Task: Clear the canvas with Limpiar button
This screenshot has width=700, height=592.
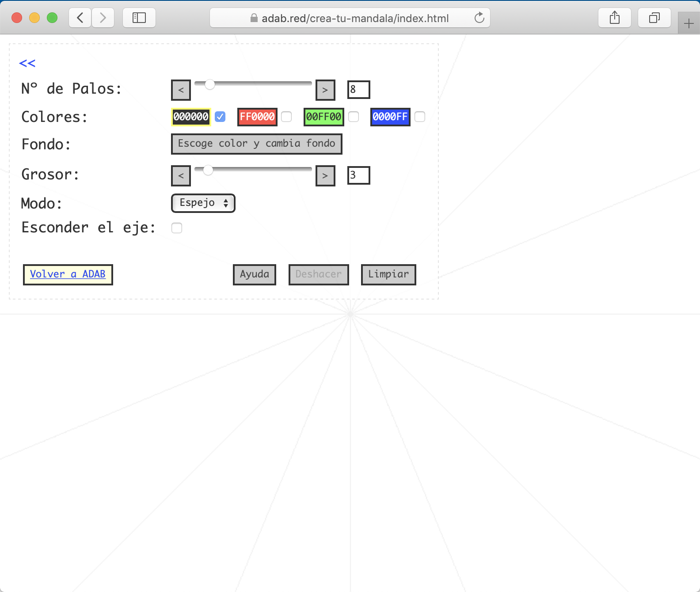Action: point(388,275)
